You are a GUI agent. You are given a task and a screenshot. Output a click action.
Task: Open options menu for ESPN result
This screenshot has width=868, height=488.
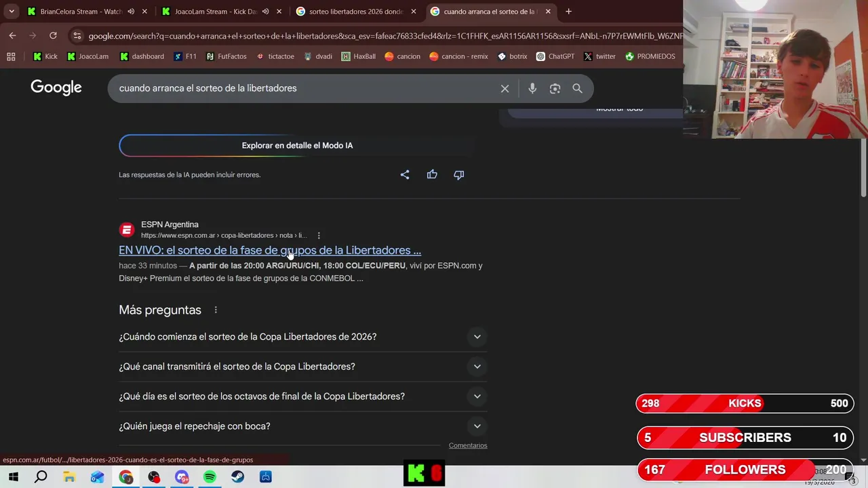click(x=319, y=235)
